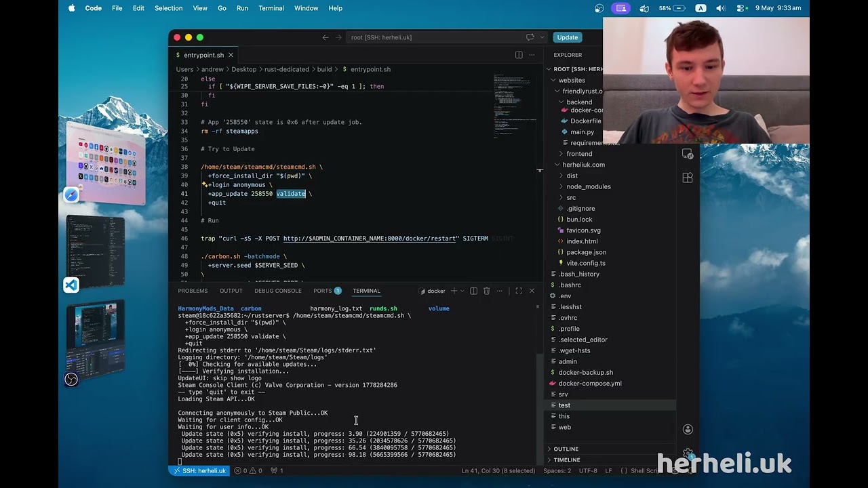The width and height of the screenshot is (868, 488).
Task: Select the entrypoint.sh editor tab
Action: pyautogui.click(x=203, y=55)
